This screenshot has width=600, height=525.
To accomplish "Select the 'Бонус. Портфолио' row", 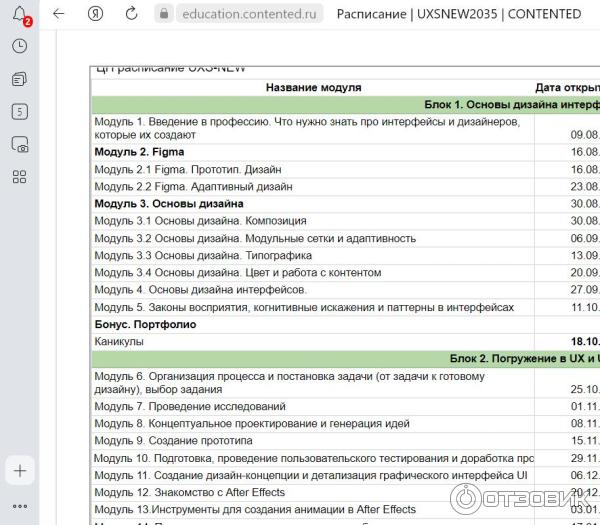I will 145,324.
